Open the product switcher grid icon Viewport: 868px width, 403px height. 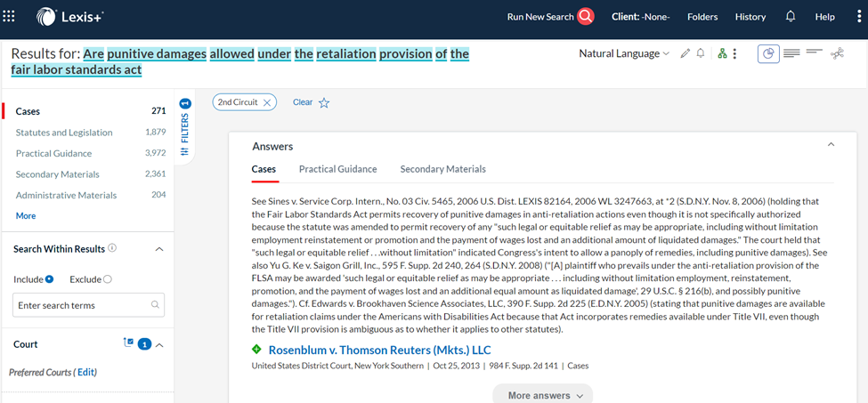pyautogui.click(x=9, y=17)
